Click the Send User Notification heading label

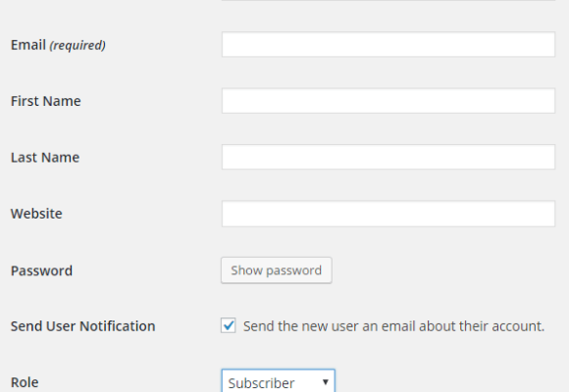tap(83, 326)
